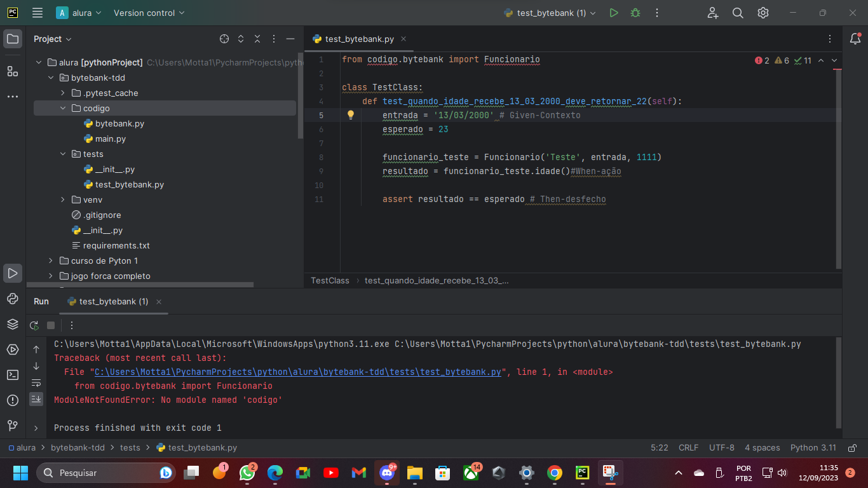Viewport: 868px width, 488px height.
Task: Open the Run tool window sidebar icon
Action: click(x=13, y=273)
